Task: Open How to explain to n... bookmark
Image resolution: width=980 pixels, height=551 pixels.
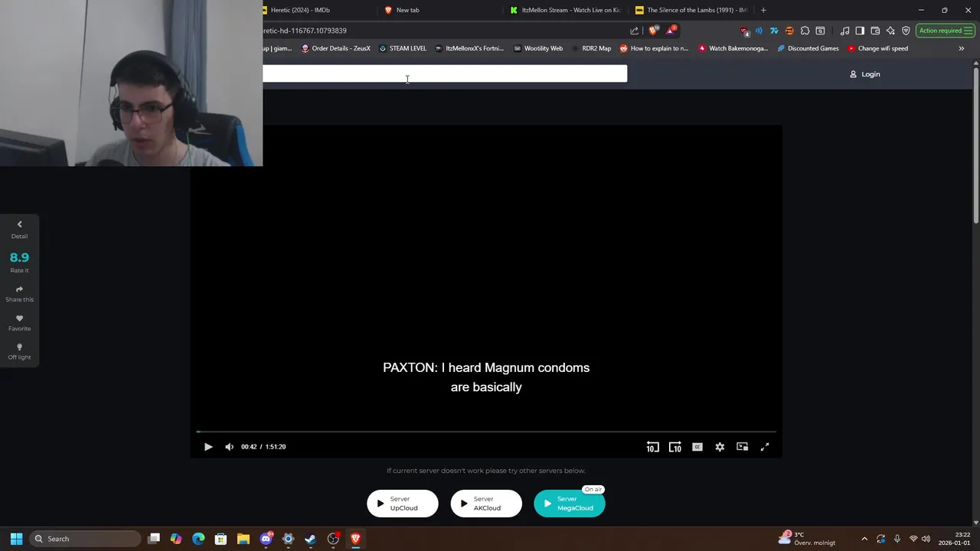Action: tap(654, 48)
